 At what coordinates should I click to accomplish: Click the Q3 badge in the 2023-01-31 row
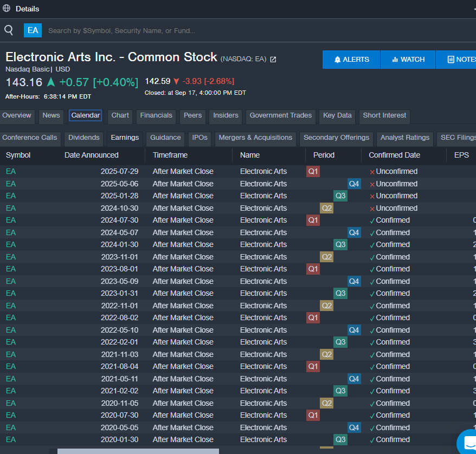pyautogui.click(x=340, y=293)
